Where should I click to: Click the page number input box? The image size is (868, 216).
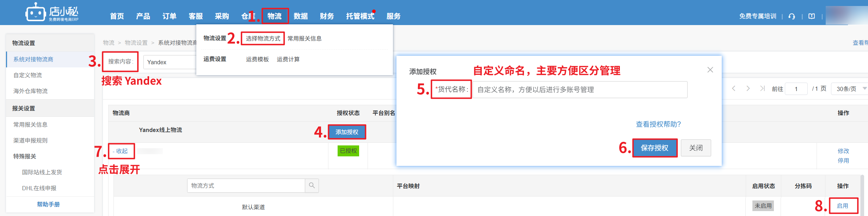(x=797, y=89)
